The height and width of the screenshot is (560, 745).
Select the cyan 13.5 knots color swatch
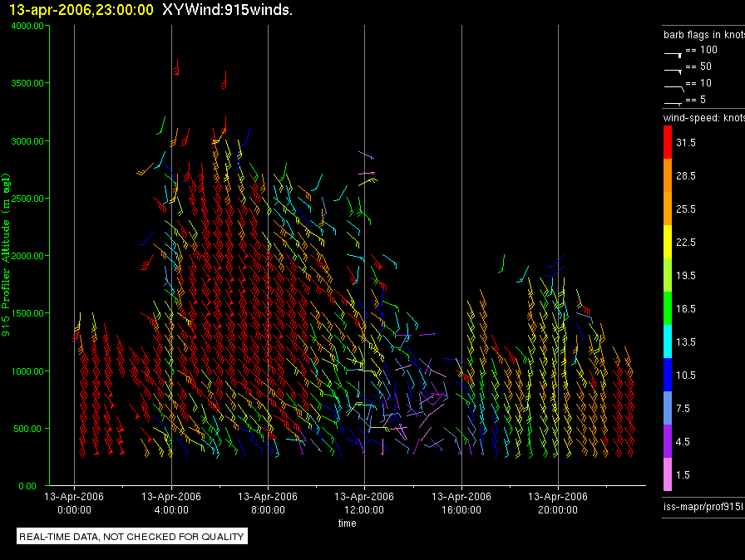[668, 341]
